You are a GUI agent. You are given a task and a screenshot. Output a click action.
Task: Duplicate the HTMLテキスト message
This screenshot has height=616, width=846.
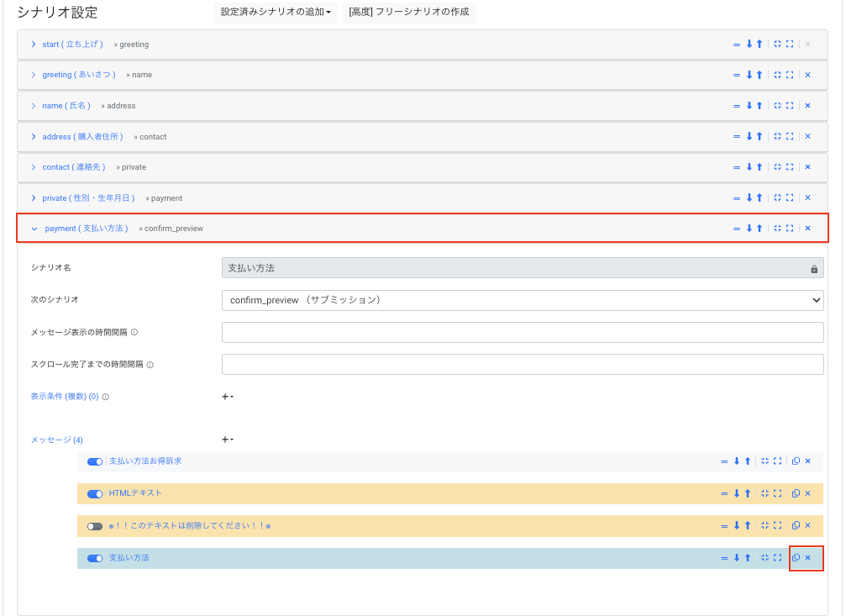[796, 493]
